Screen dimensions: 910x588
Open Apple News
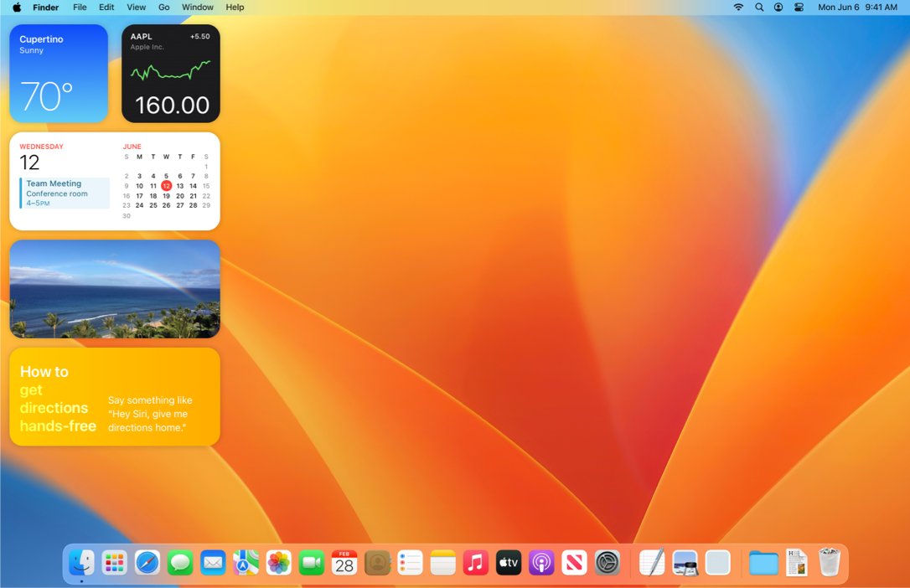point(574,563)
